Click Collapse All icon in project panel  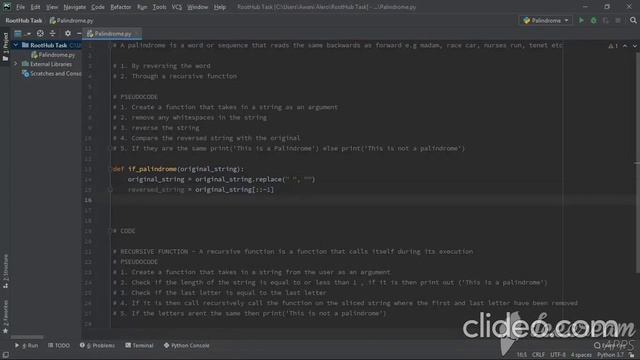coord(53,33)
